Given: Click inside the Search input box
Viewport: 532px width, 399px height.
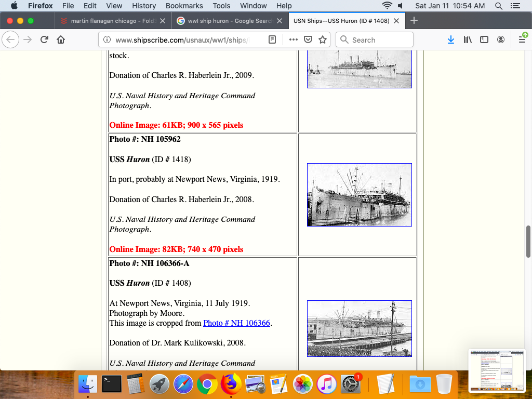Looking at the screenshot, I should tap(379, 40).
